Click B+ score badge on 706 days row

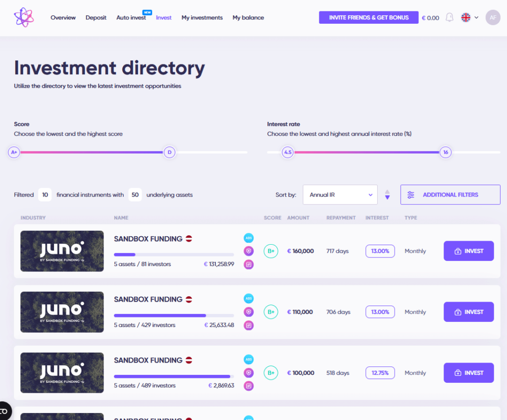pyautogui.click(x=271, y=312)
